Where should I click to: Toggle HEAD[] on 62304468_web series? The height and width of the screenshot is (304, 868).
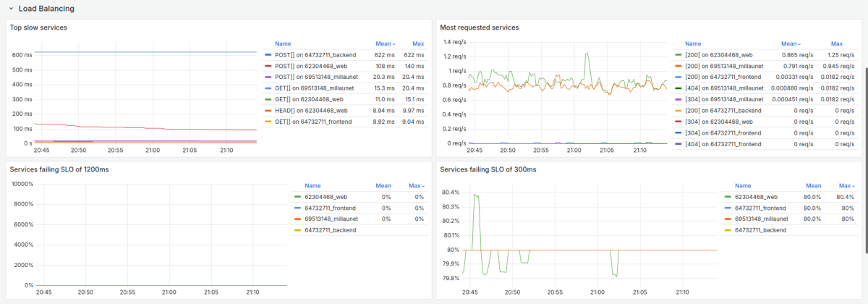tap(311, 111)
